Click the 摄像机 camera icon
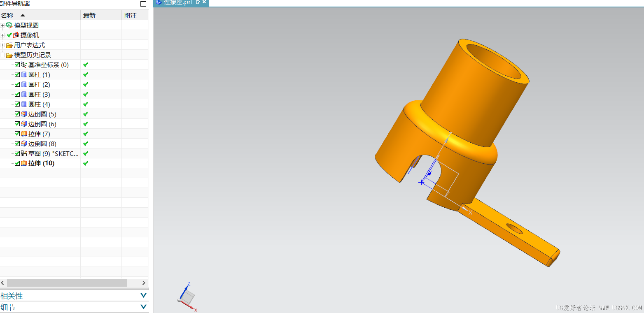The width and height of the screenshot is (644, 313). click(16, 35)
